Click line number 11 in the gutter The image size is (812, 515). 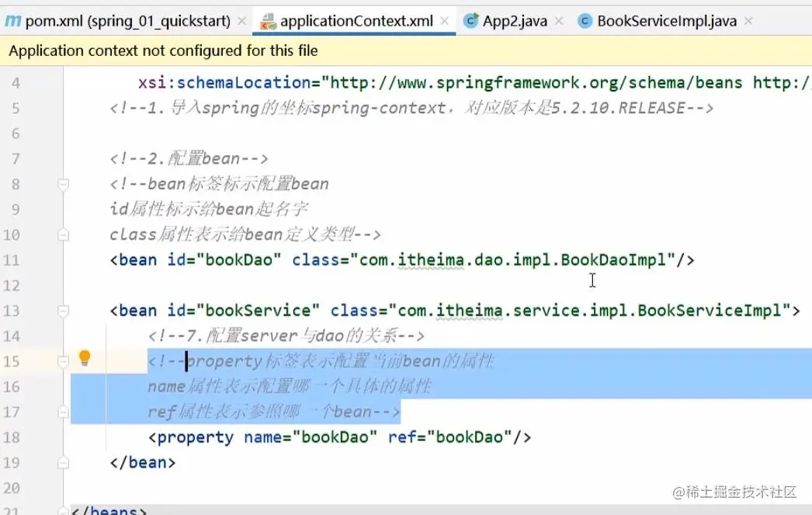click(12, 260)
